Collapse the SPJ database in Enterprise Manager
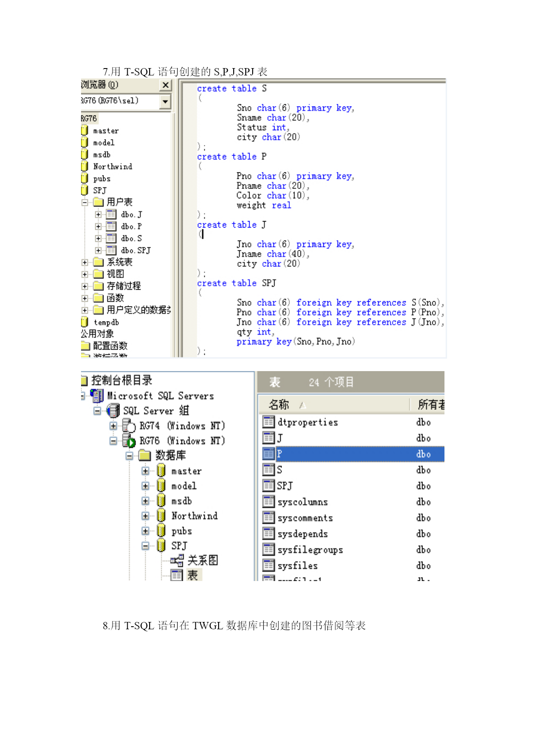Image resolution: width=535 pixels, height=756 pixels. [x=146, y=546]
